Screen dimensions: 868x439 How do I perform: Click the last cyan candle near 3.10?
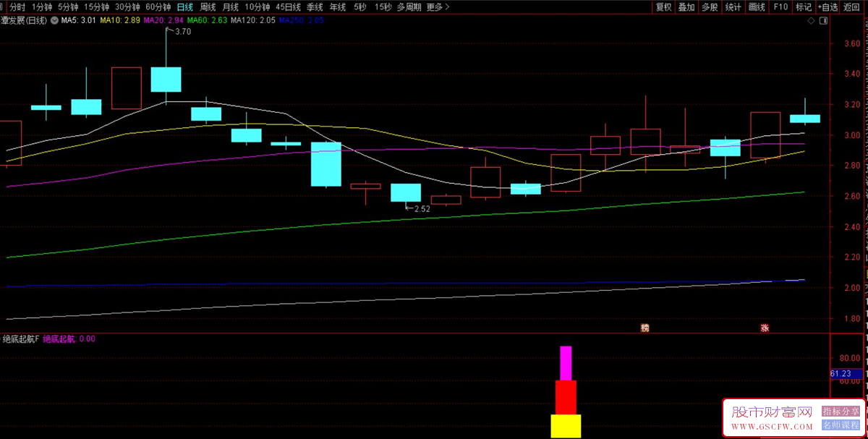(804, 119)
